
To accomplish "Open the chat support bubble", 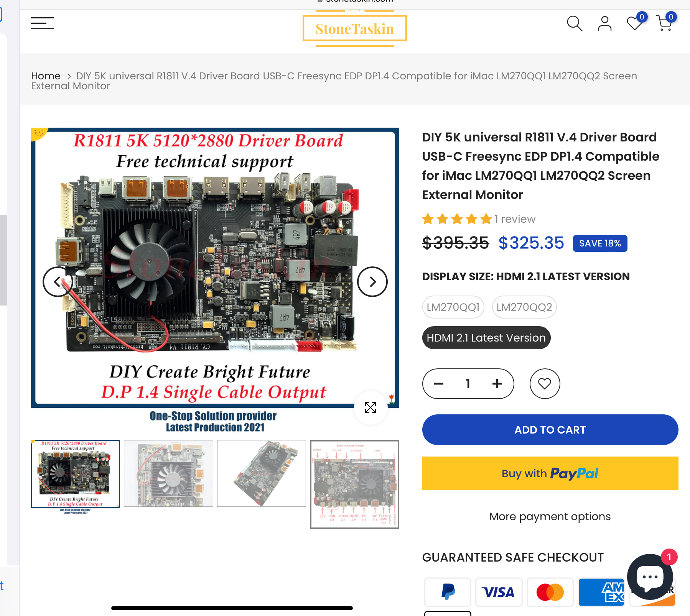I will (x=650, y=576).
